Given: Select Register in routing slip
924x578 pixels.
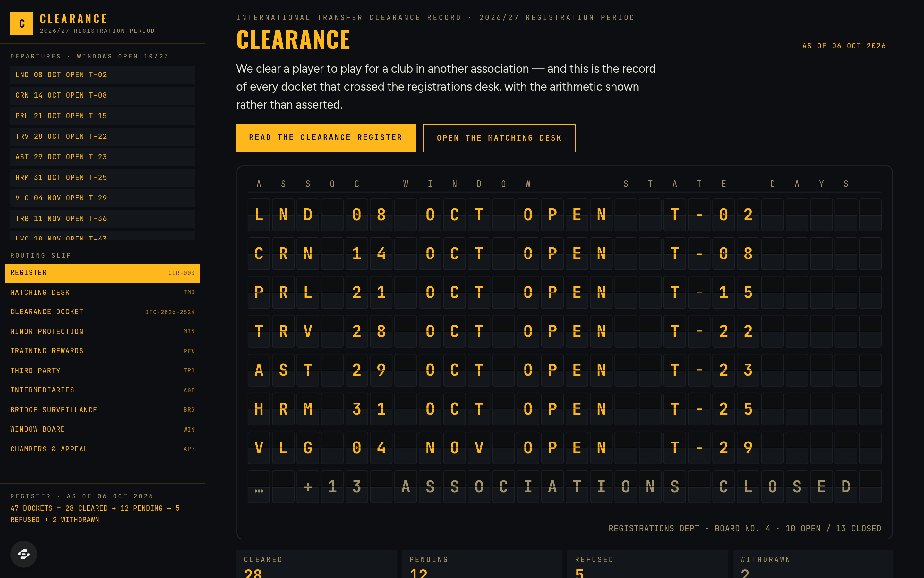Looking at the screenshot, I should [102, 273].
